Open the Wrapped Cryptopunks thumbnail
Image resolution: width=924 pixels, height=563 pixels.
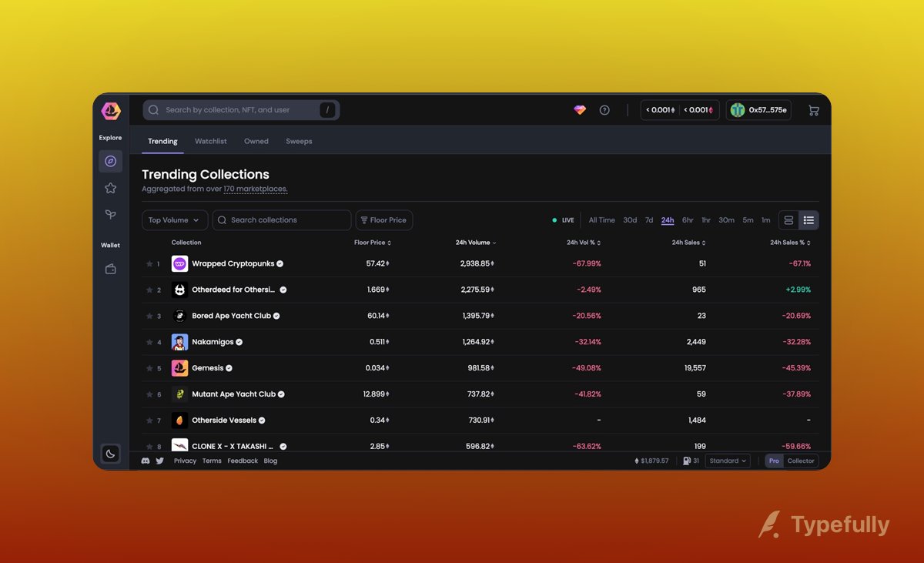[179, 264]
